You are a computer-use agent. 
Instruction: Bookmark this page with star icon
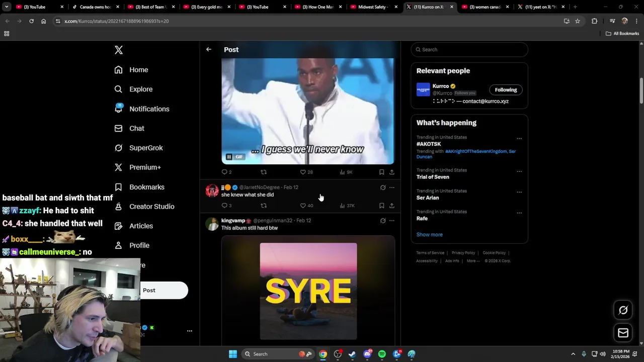tap(578, 21)
